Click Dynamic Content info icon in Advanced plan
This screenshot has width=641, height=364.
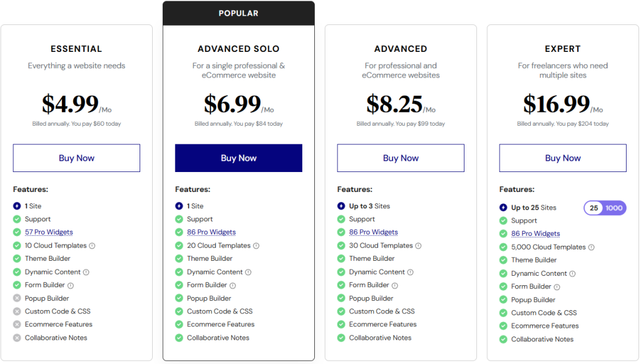[410, 272]
